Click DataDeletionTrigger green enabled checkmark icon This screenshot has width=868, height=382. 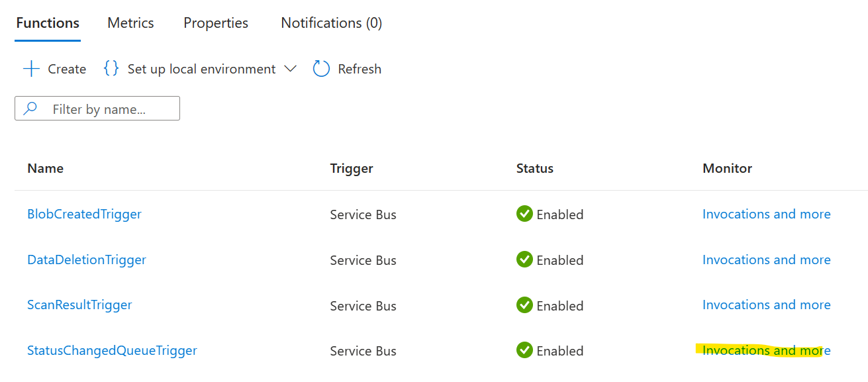[524, 260]
